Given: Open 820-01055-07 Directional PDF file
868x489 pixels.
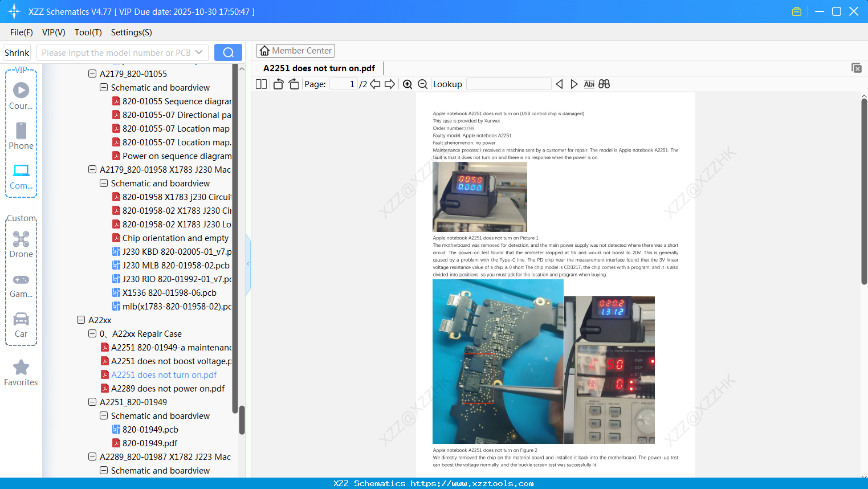Looking at the screenshot, I should 172,115.
